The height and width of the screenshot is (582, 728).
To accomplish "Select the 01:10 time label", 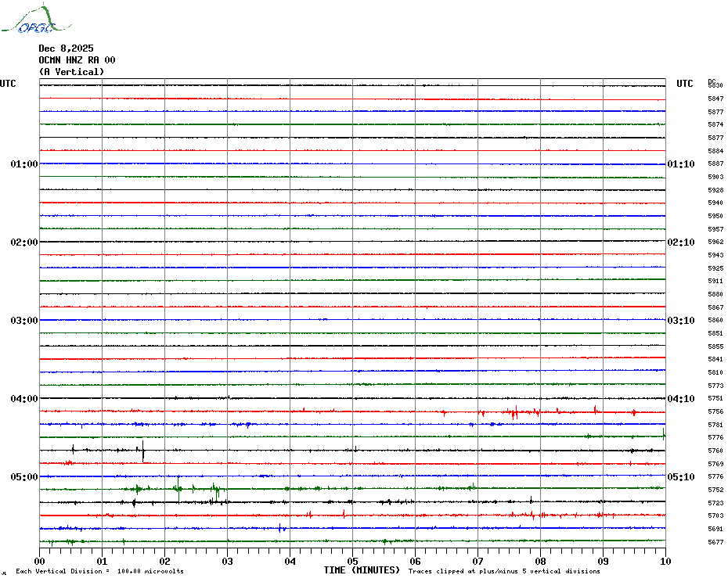I will (x=681, y=164).
